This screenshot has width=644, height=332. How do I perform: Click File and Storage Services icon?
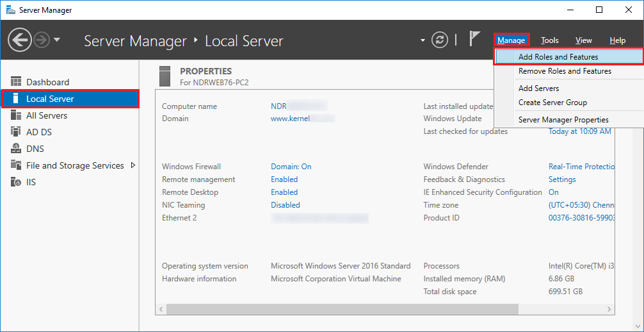coord(15,165)
